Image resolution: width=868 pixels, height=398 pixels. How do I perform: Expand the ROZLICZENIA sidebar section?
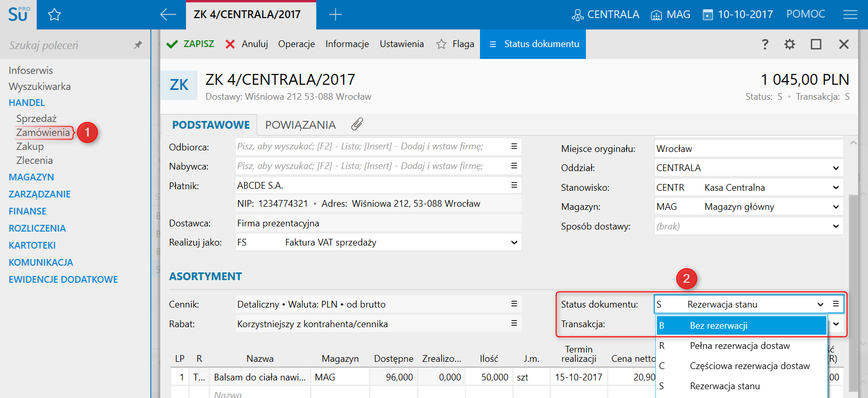[x=37, y=228]
